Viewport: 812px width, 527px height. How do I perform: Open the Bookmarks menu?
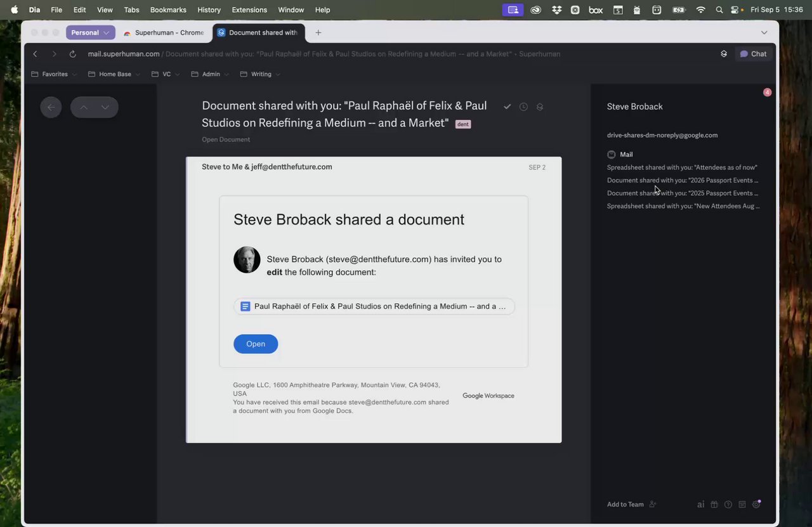click(167, 10)
